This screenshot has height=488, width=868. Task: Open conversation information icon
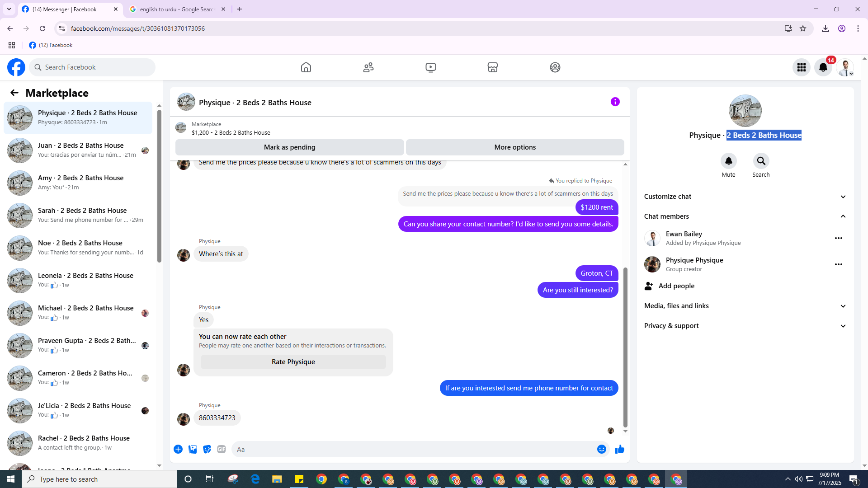[615, 102]
